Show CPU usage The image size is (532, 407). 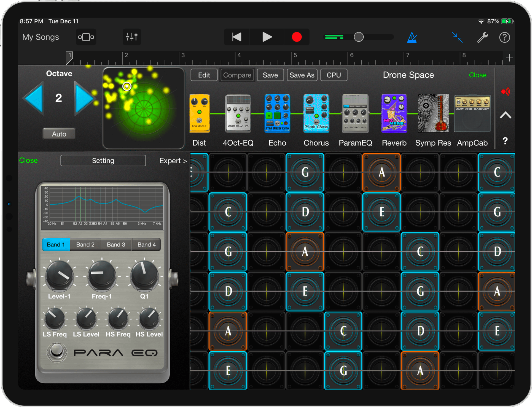tap(334, 75)
